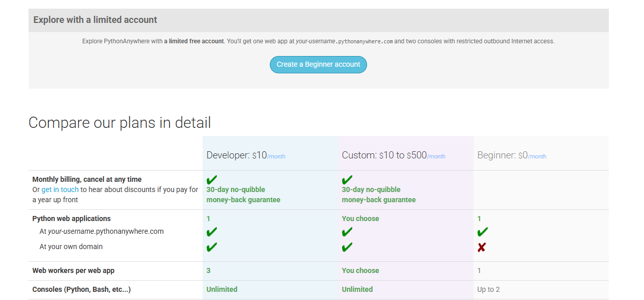Screen dimensions: 644x300
Task: Click Developer own domain checkmark
Action: [x=212, y=247]
